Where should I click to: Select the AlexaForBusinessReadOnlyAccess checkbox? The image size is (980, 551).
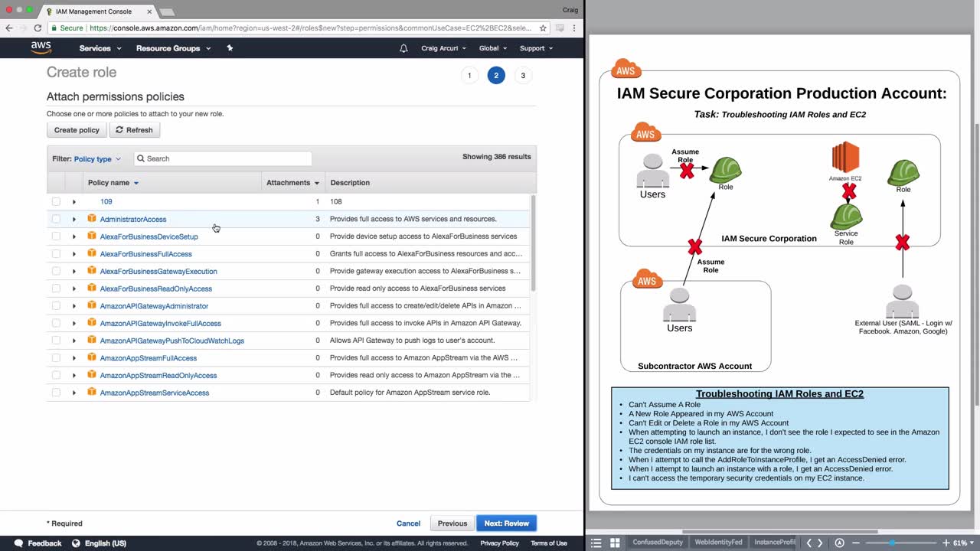(56, 289)
